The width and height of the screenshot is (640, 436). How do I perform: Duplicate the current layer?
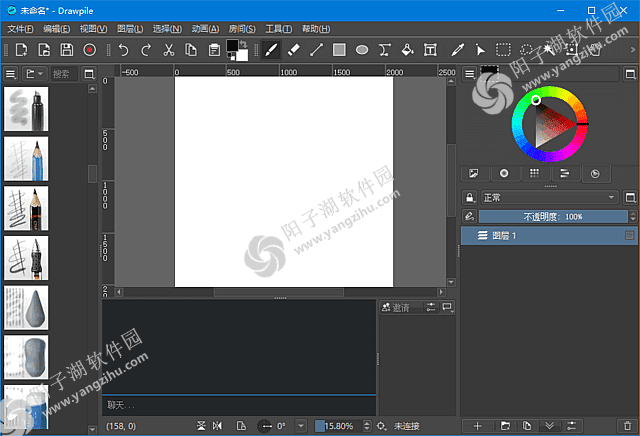pos(527,426)
